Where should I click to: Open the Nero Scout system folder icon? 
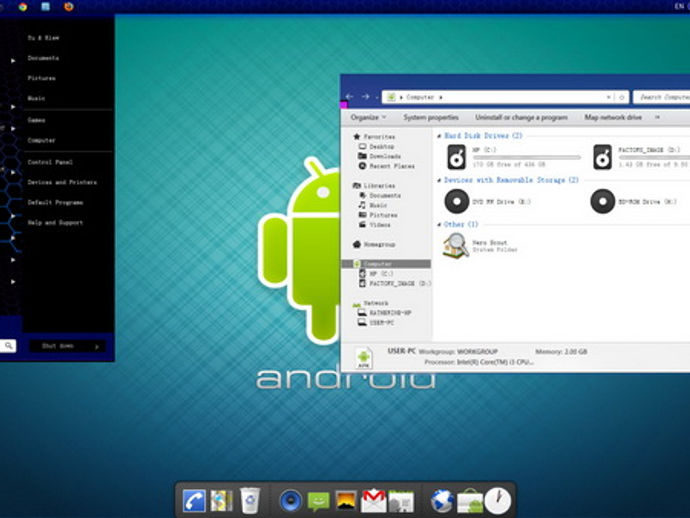[x=456, y=246]
